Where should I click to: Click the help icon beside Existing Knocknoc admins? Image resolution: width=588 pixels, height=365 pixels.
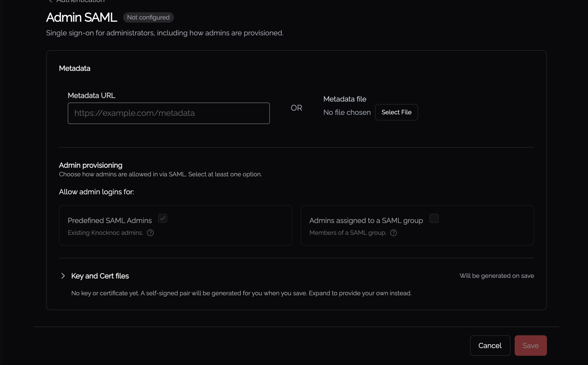click(150, 233)
